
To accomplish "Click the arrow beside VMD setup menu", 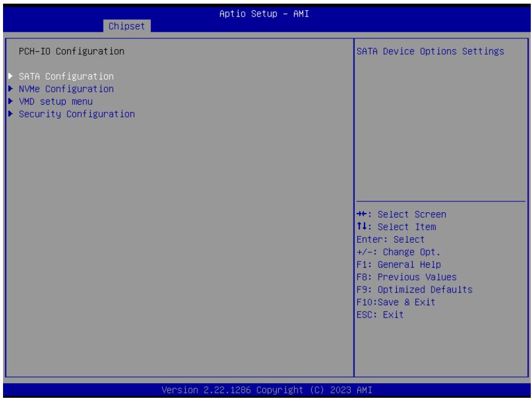I will pos(11,101).
